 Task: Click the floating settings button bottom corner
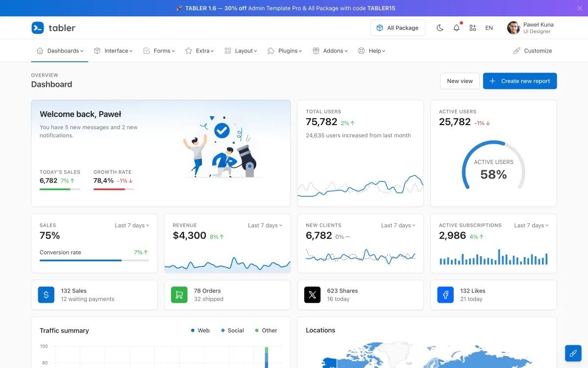click(x=573, y=353)
